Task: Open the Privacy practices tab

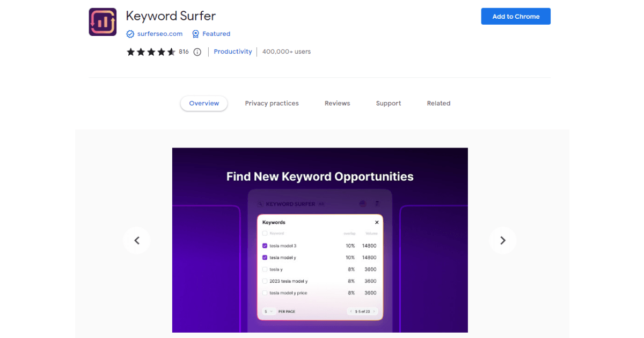Action: pyautogui.click(x=272, y=103)
